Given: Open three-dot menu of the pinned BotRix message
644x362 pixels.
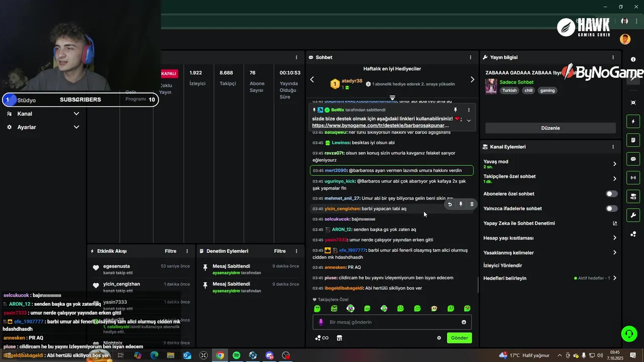Looking at the screenshot, I should [x=469, y=110].
